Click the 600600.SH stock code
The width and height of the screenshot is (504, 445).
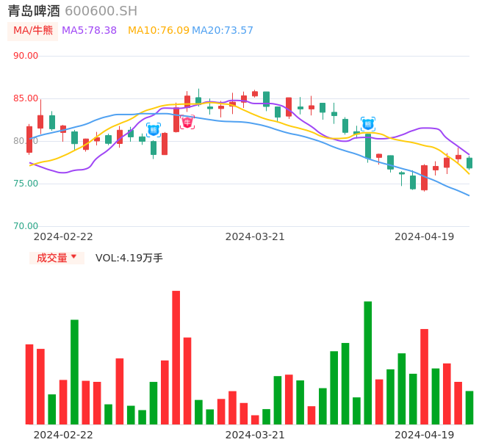[x=101, y=11]
